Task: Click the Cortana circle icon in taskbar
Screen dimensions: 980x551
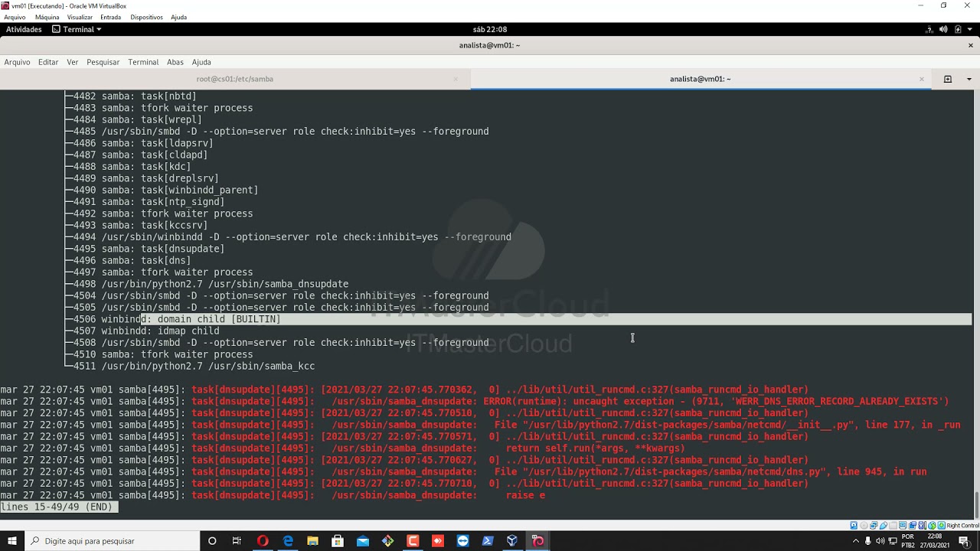Action: [x=212, y=541]
